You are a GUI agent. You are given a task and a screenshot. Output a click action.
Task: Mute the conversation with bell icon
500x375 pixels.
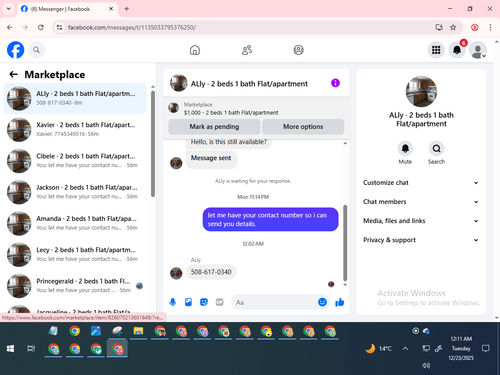coord(405,149)
